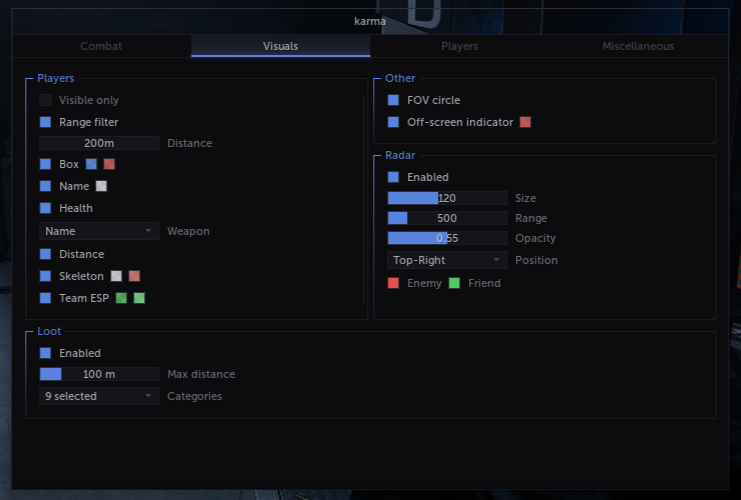The image size is (741, 500).
Task: Open the blue Box color swatch
Action: pos(91,164)
